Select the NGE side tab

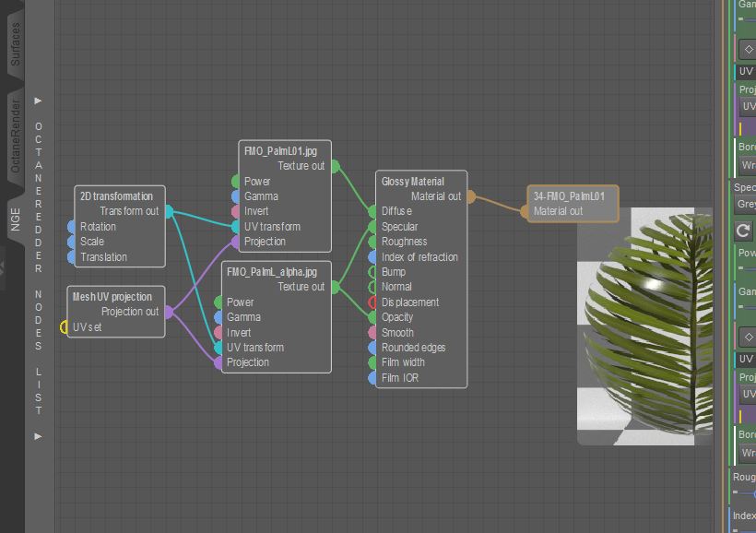(x=16, y=219)
